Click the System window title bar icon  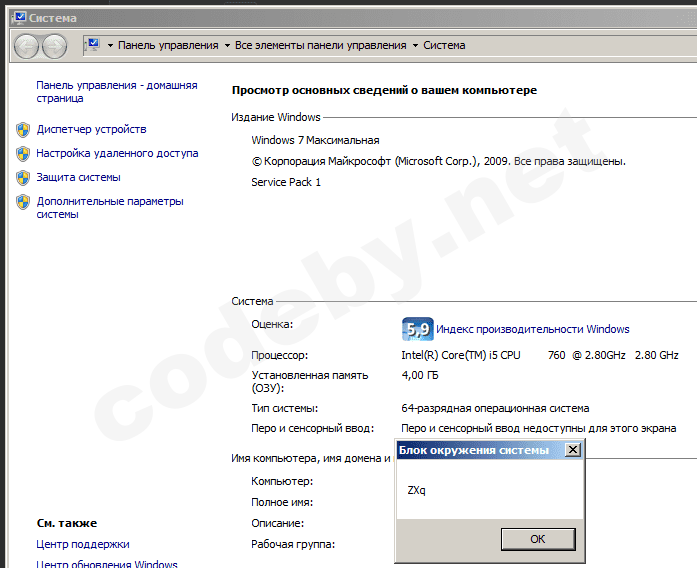point(19,18)
